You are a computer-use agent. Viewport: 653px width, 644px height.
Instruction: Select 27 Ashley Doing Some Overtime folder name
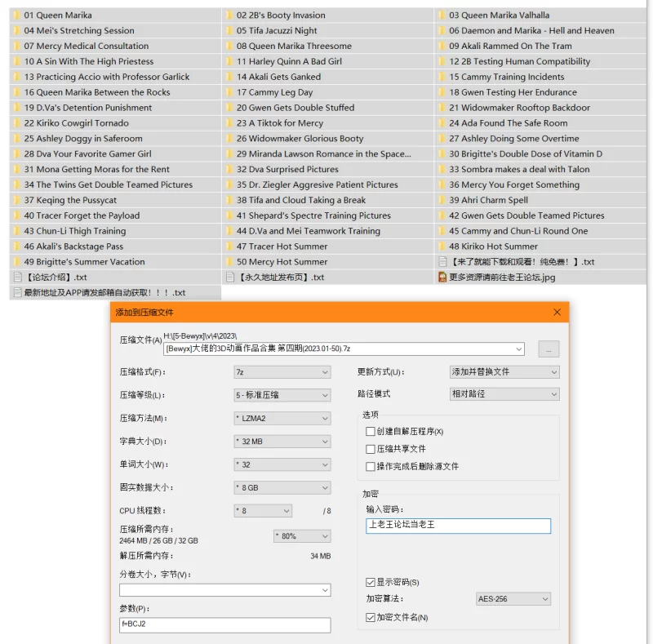[x=514, y=139]
